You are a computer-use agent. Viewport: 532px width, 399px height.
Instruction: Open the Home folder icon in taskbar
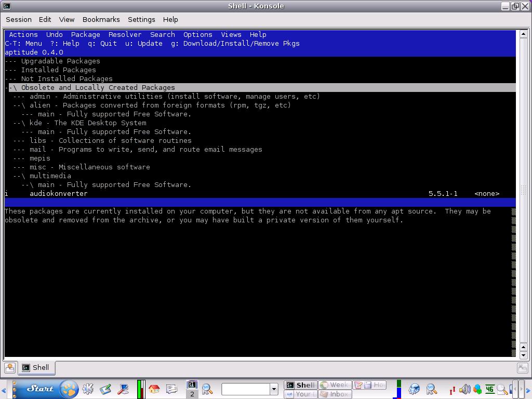tap(154, 389)
